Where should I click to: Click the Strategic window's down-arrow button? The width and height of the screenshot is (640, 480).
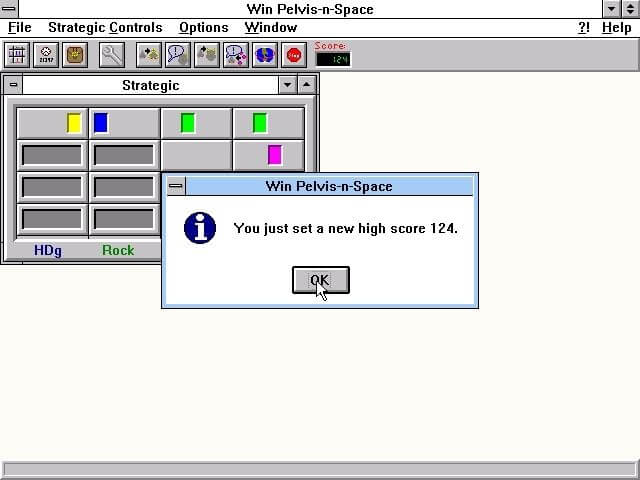(x=287, y=85)
